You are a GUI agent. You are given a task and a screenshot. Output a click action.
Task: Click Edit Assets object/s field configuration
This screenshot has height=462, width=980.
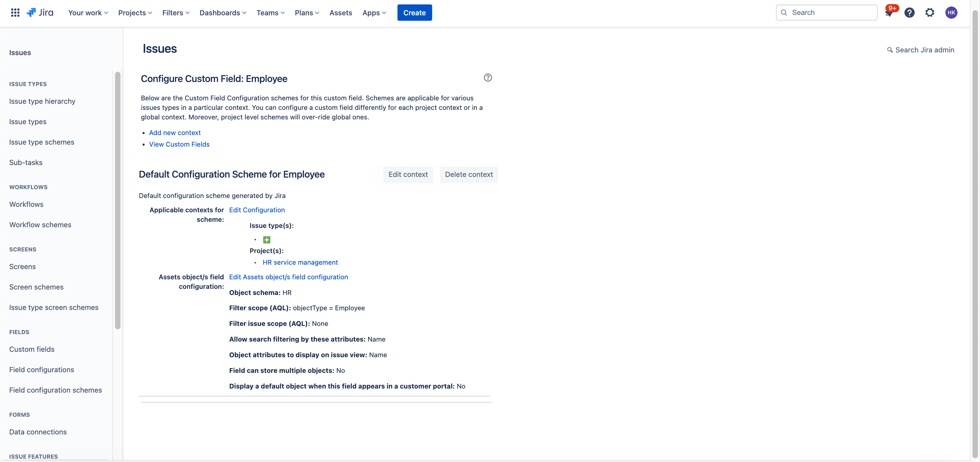(288, 277)
